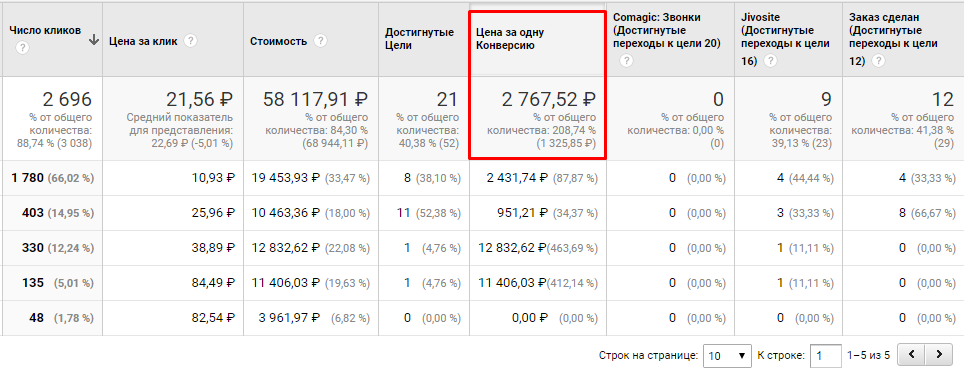Click help icon in Jivosite column header
964x378 pixels.
pyautogui.click(x=770, y=60)
